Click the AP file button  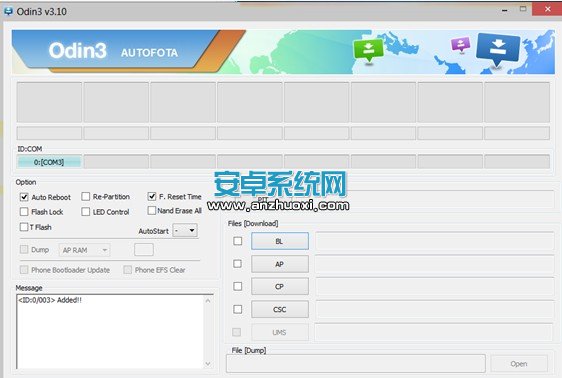(280, 264)
